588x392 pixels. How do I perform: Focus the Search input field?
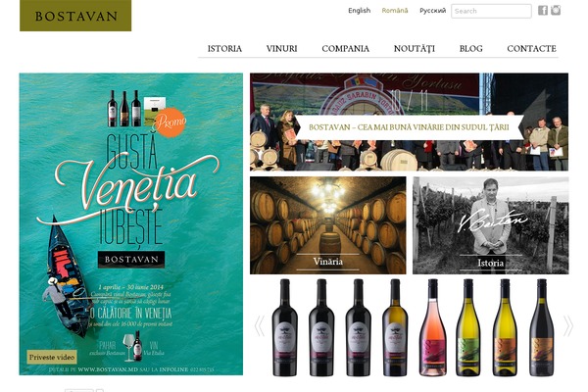(x=491, y=11)
